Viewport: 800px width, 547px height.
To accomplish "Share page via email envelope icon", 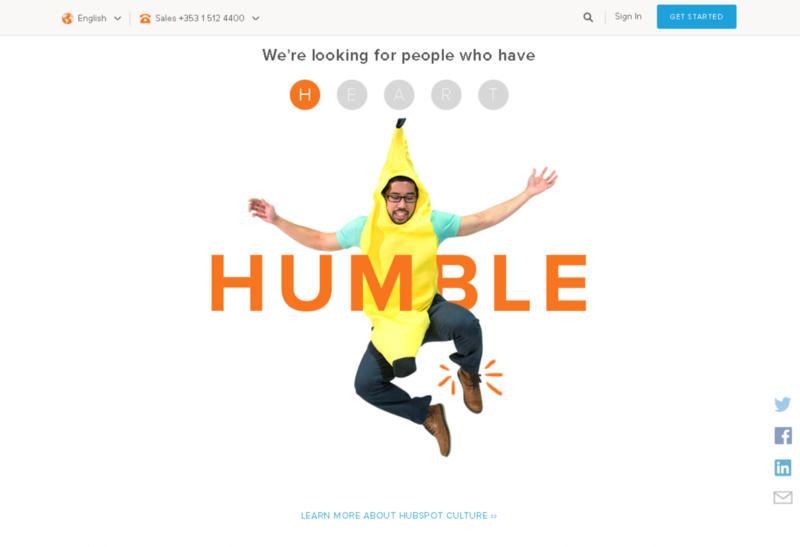I will pyautogui.click(x=783, y=498).
